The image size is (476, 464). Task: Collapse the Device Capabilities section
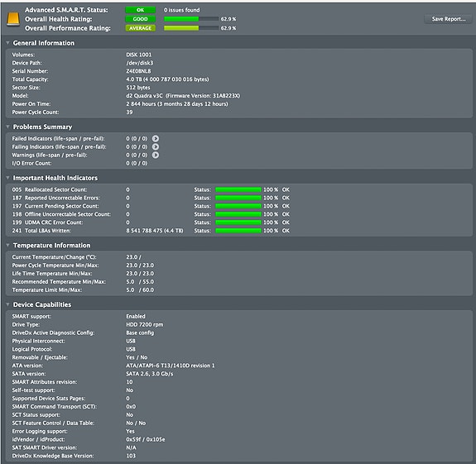pos(7,304)
